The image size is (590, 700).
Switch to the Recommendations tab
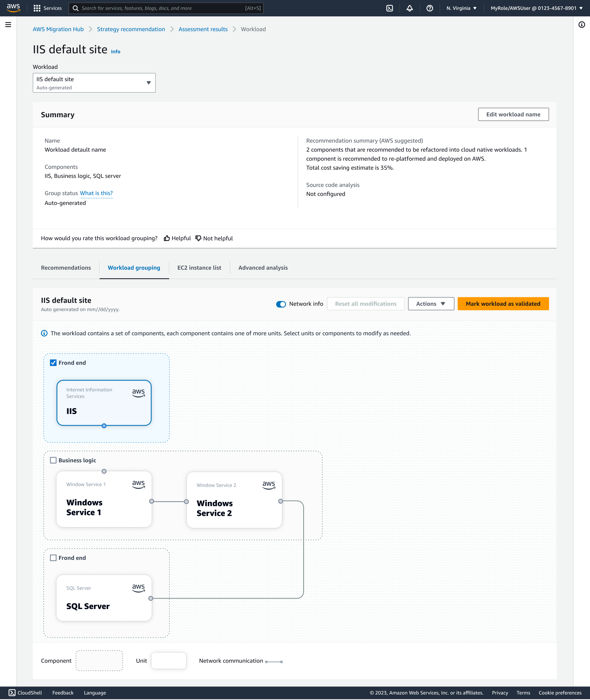(66, 268)
